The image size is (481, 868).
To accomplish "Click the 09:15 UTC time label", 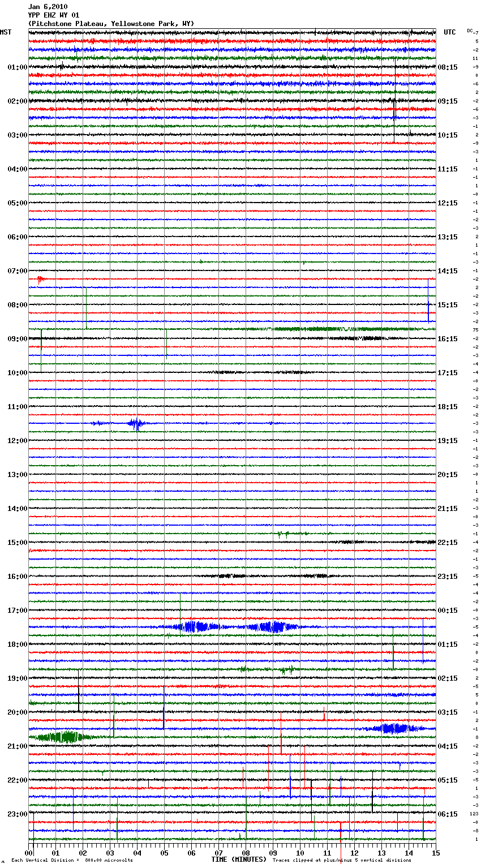I will 448,101.
